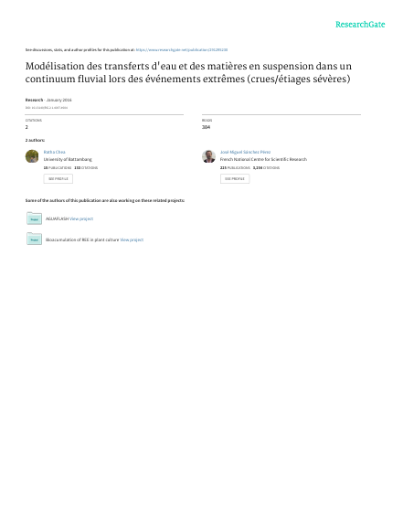Click Sánchez Pérez's 3,194 citations stat
Screen dimensions: 403x532
(266, 168)
